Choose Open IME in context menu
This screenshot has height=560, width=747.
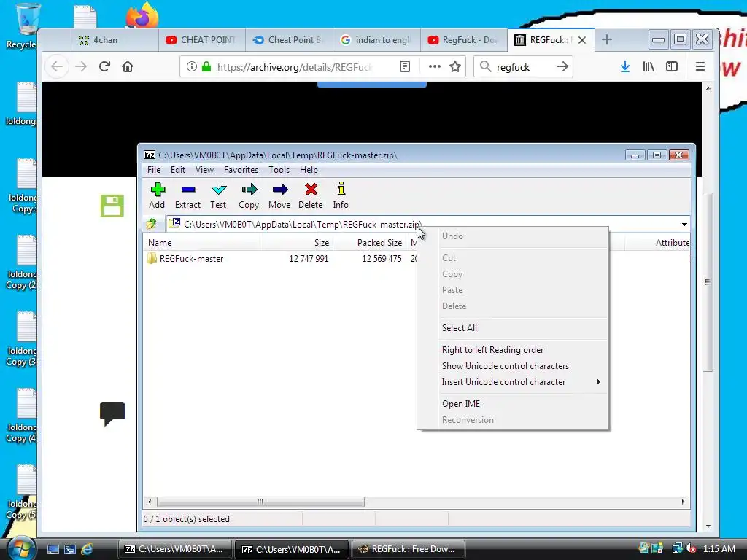click(x=513, y=404)
